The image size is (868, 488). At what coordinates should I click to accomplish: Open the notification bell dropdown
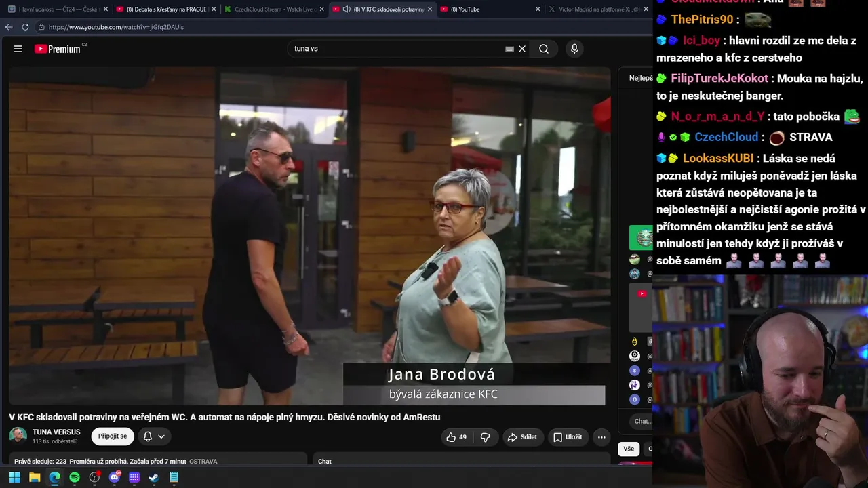tap(154, 436)
